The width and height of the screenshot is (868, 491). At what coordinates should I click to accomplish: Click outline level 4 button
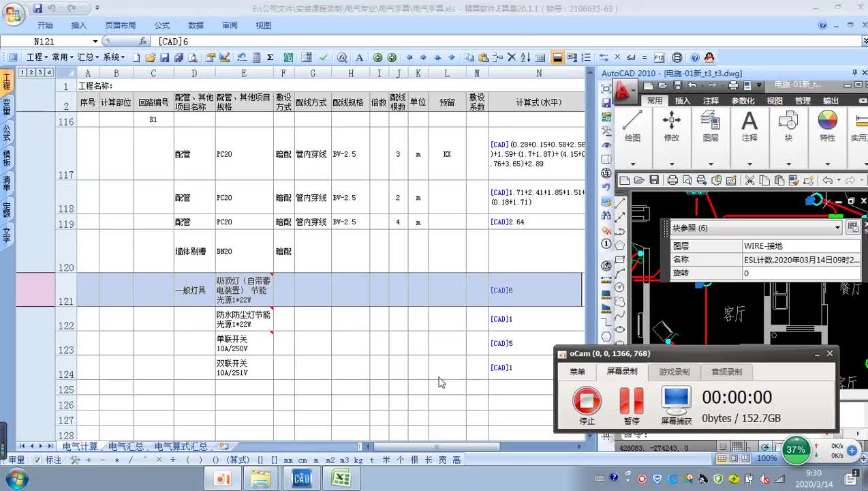pos(49,72)
